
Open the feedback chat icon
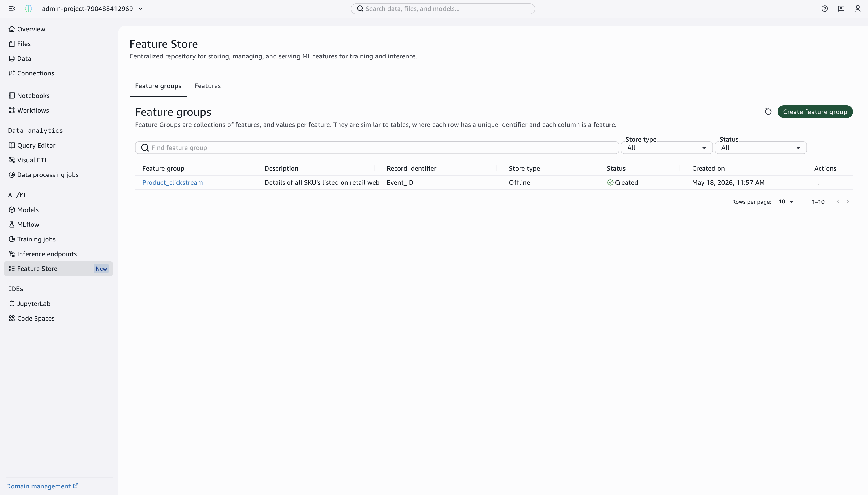point(841,9)
